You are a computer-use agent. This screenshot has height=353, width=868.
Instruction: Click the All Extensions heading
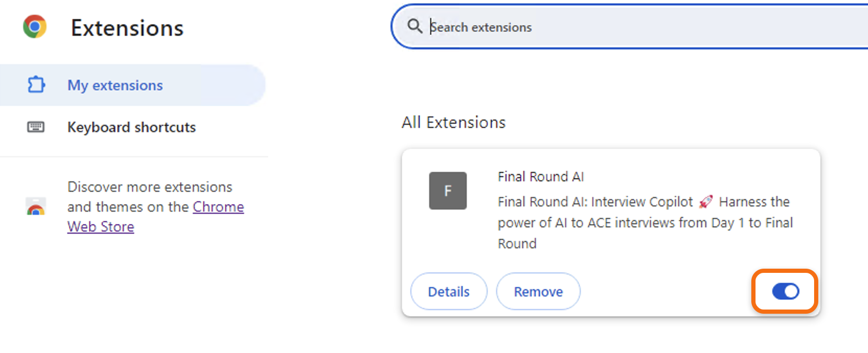click(454, 123)
